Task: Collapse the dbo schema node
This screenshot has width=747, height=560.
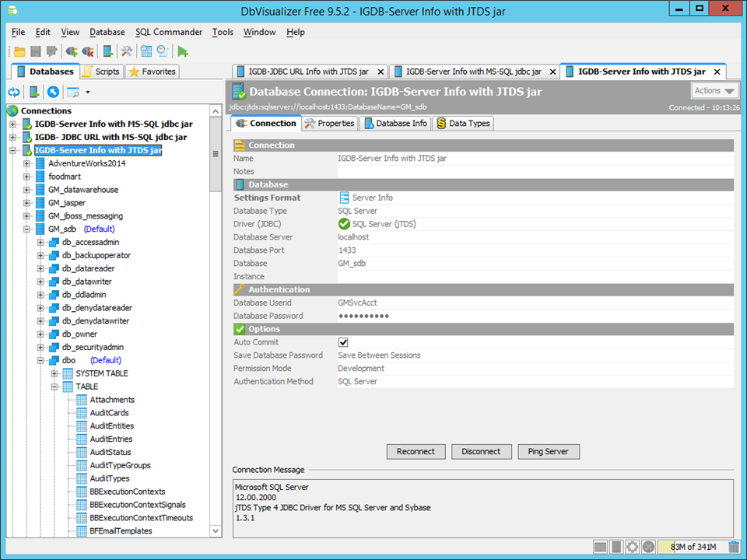Action: coord(40,360)
